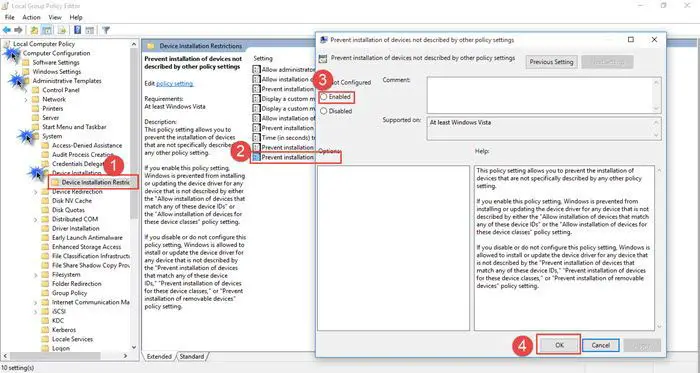Switch to the Standard tab

pyautogui.click(x=192, y=356)
